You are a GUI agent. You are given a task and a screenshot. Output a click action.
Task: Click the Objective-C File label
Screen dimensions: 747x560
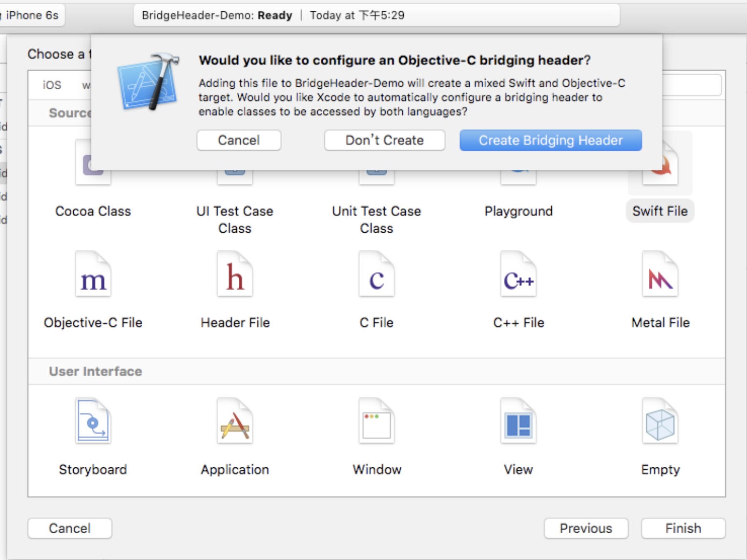tap(93, 322)
